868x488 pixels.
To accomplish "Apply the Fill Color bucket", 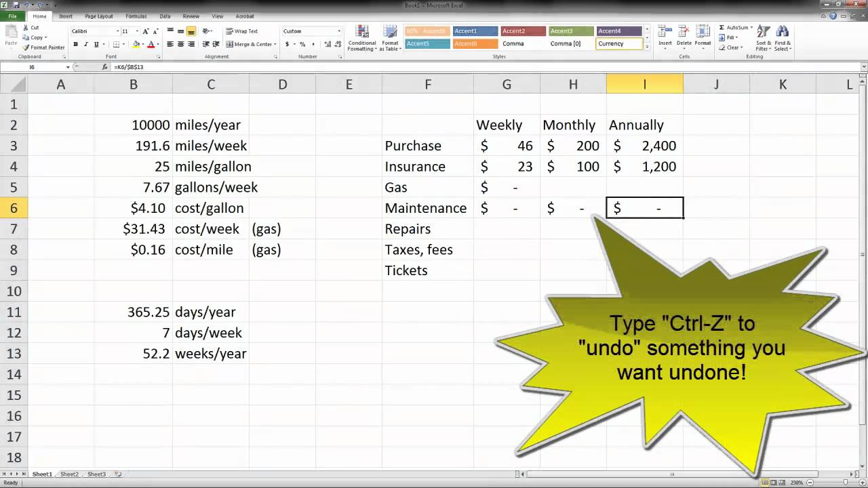I will click(136, 44).
